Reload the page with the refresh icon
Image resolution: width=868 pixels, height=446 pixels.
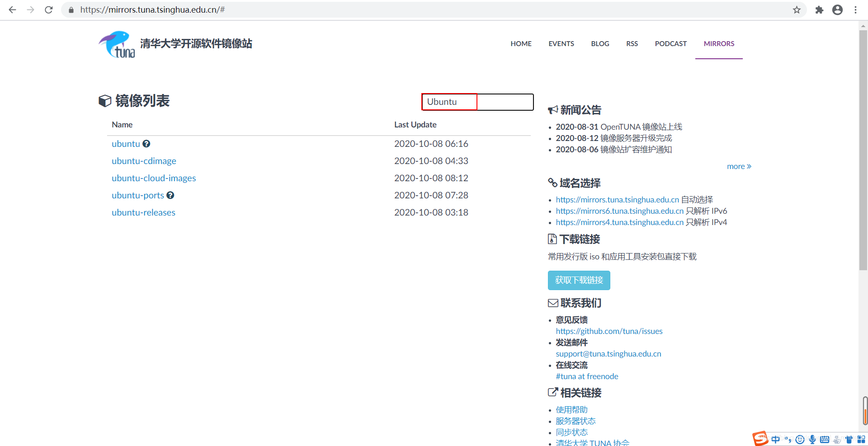[49, 9]
